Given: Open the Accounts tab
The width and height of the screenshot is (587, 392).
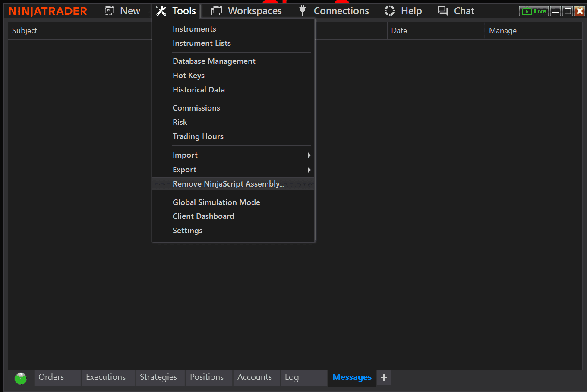Looking at the screenshot, I should [254, 377].
